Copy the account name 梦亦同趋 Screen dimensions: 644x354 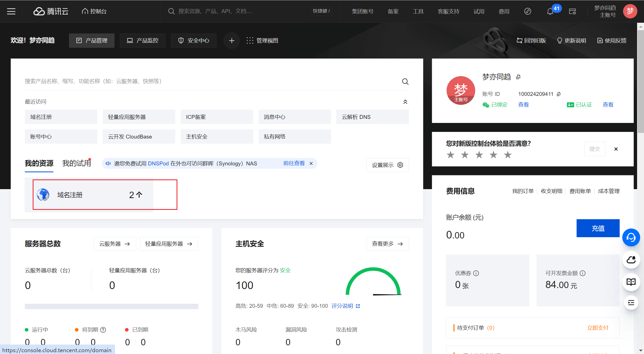pos(518,77)
